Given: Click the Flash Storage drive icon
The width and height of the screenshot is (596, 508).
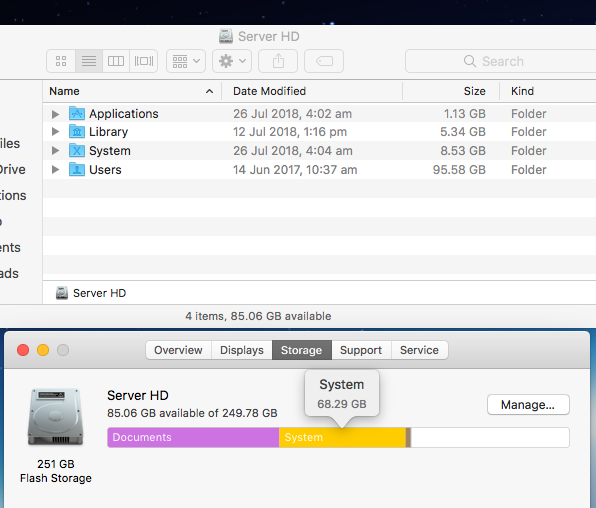Looking at the screenshot, I should 55,417.
